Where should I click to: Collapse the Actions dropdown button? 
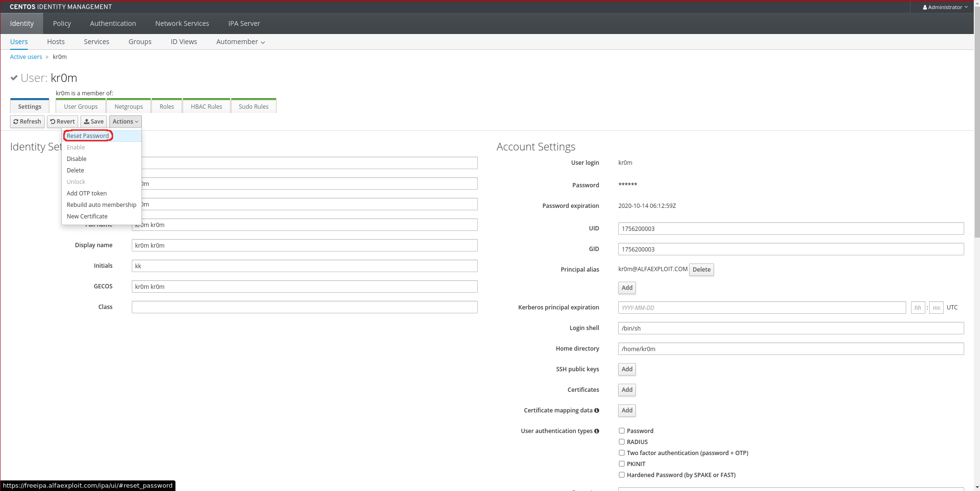(x=125, y=122)
